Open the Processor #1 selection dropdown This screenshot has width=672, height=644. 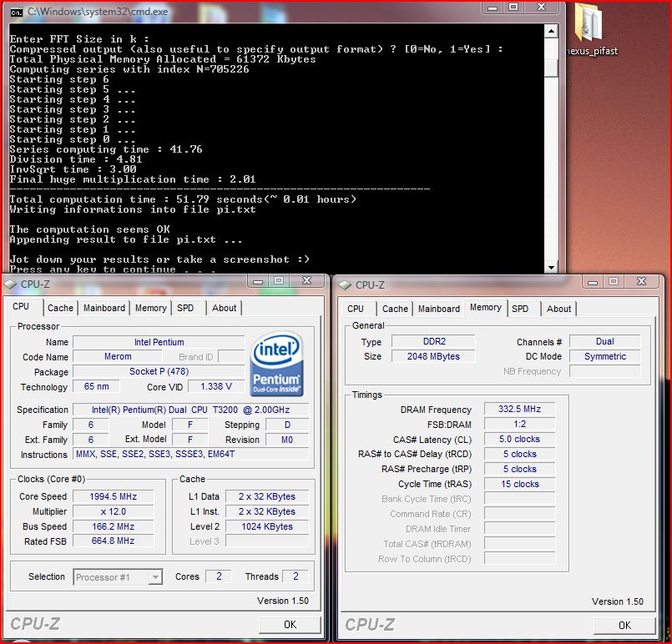[118, 577]
